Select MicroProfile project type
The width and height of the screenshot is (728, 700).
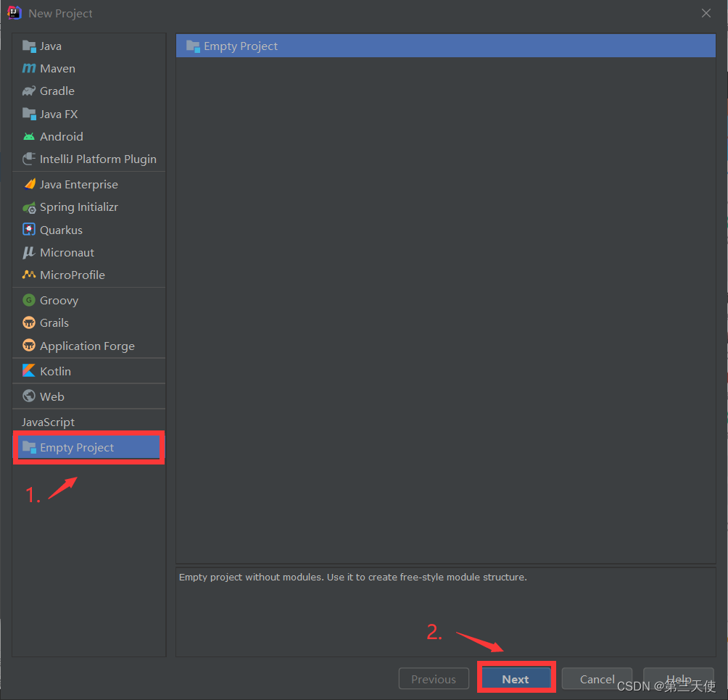(88, 275)
